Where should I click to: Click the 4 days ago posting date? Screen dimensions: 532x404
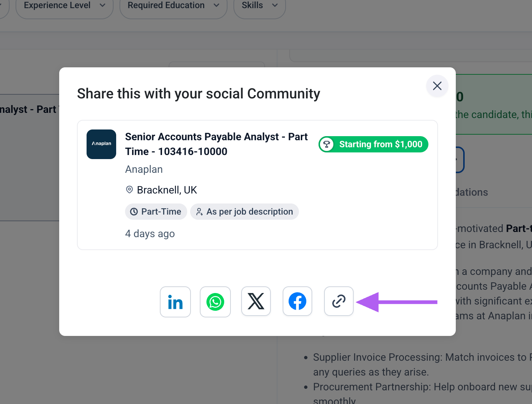point(150,234)
